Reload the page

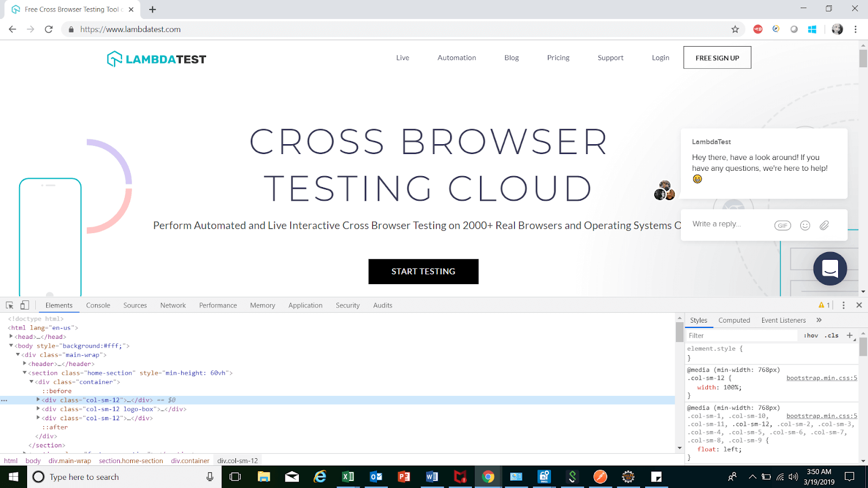pos(49,29)
